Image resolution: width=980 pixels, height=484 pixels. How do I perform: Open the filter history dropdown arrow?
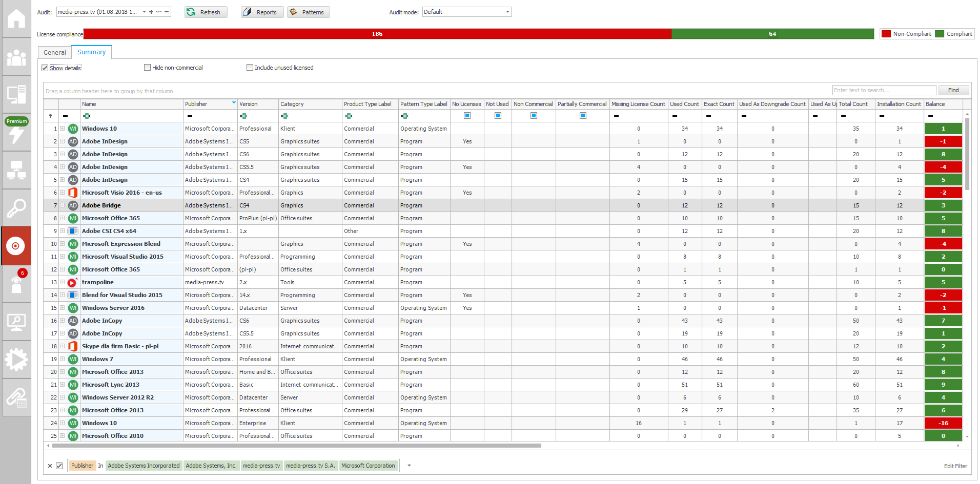(409, 466)
